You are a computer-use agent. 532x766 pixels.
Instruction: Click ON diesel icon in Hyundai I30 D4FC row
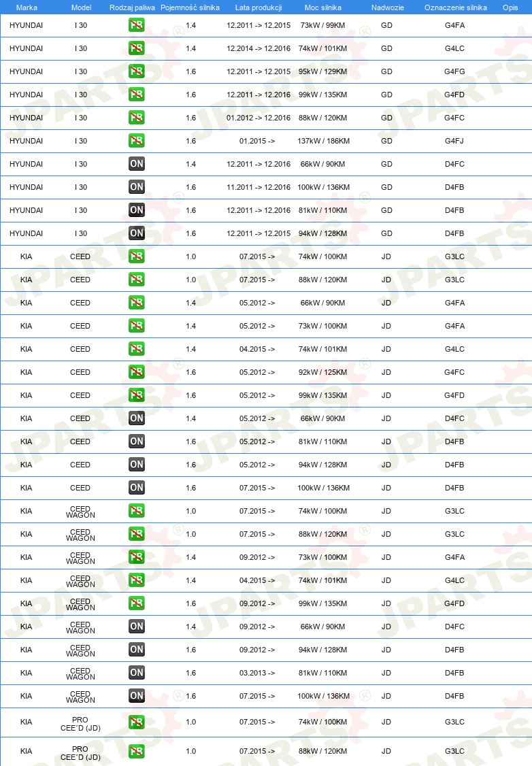136,164
